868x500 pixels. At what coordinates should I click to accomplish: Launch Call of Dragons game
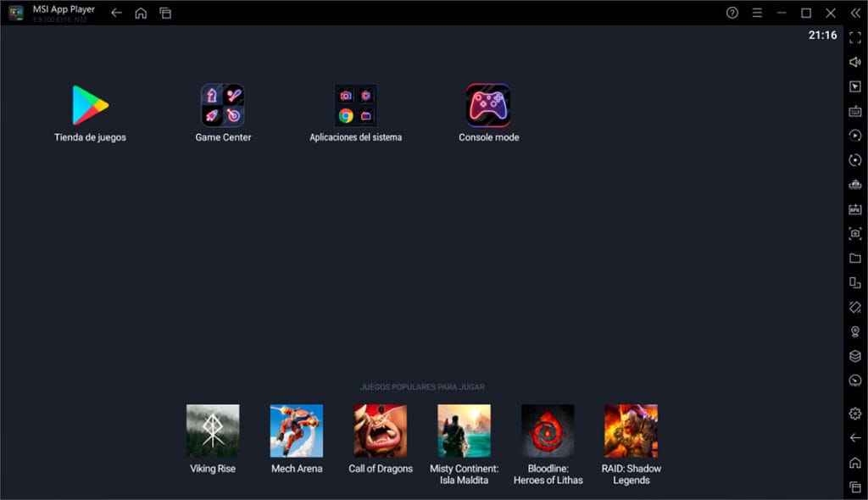(x=381, y=431)
